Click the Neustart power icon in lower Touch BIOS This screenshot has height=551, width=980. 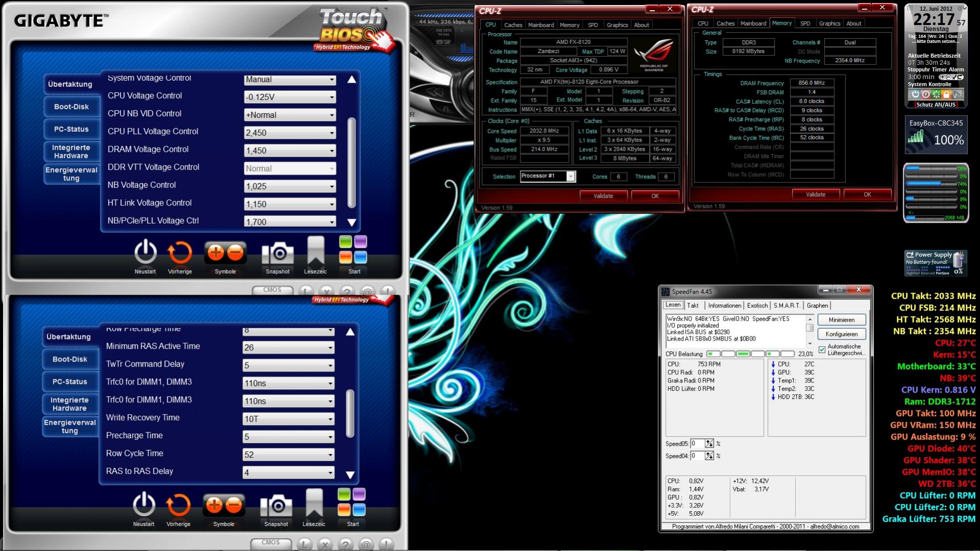(x=144, y=504)
